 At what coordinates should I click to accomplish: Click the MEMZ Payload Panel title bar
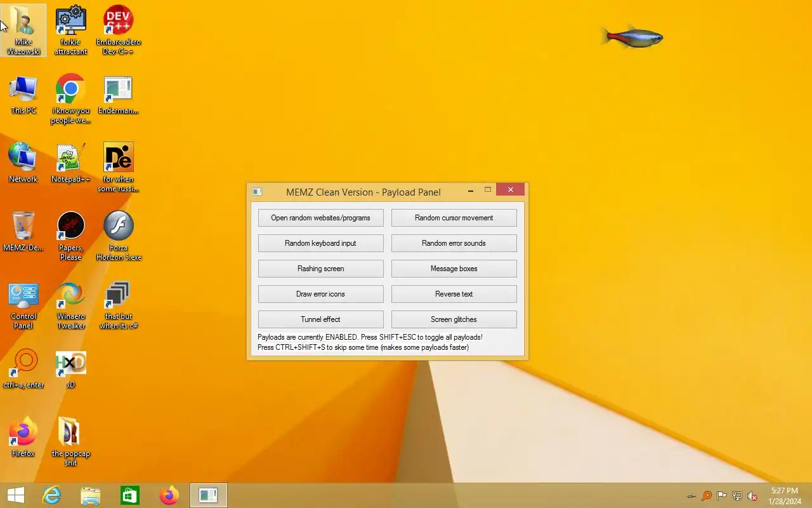pyautogui.click(x=363, y=192)
